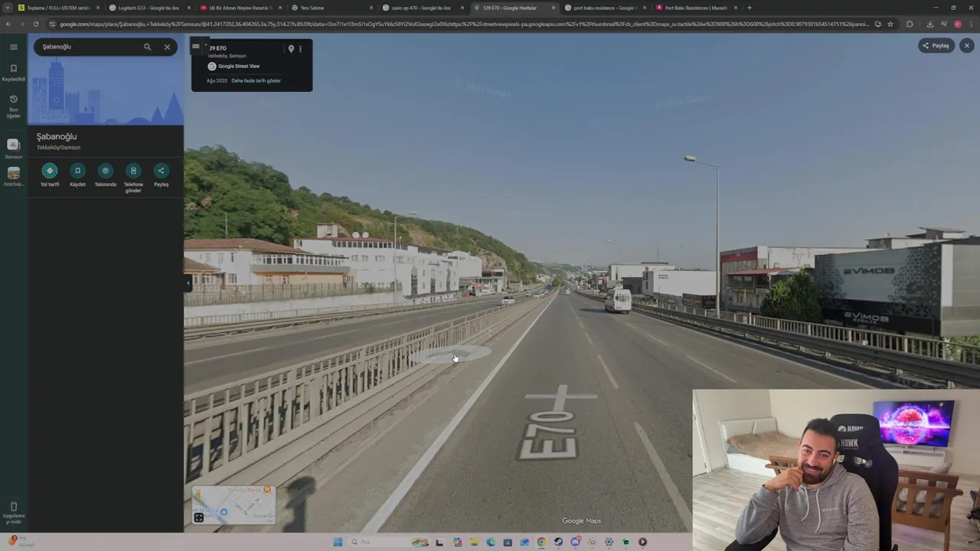Click the Paylaş share button at top right
The width and height of the screenshot is (980, 551).
click(936, 45)
